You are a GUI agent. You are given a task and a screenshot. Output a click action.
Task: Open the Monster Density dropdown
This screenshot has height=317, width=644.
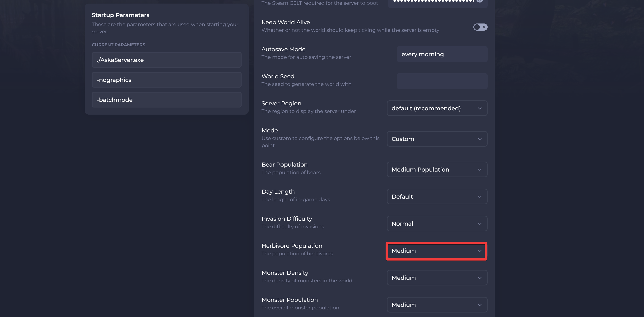tap(437, 278)
